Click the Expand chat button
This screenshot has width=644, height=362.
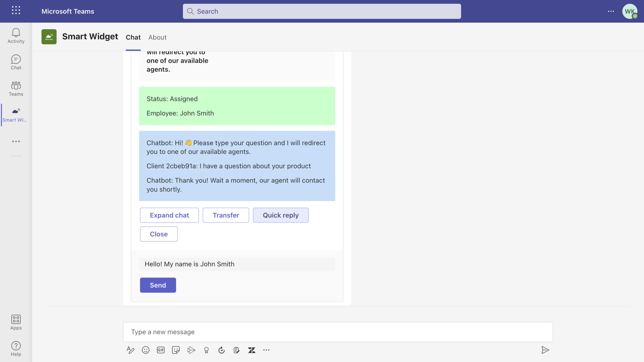[x=169, y=215]
